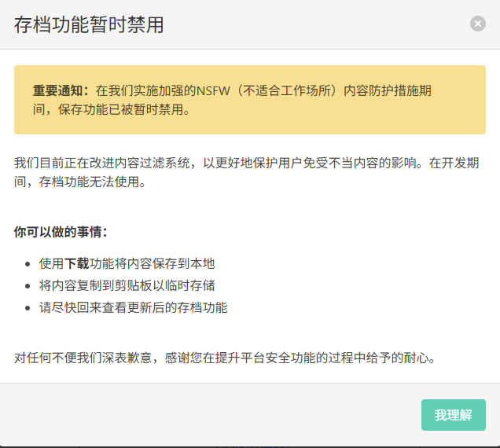This screenshot has width=500, height=448.
Task: Select the list item about copying to clipboard
Action: pos(127,286)
